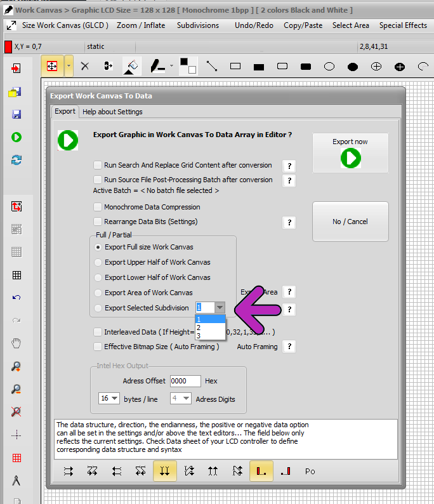This screenshot has height=504, width=434.
Task: Select the filled ellipse tool
Action: (x=353, y=67)
